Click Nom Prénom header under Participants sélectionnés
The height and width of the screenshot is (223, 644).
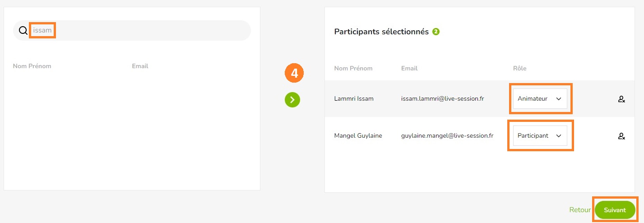tap(353, 68)
